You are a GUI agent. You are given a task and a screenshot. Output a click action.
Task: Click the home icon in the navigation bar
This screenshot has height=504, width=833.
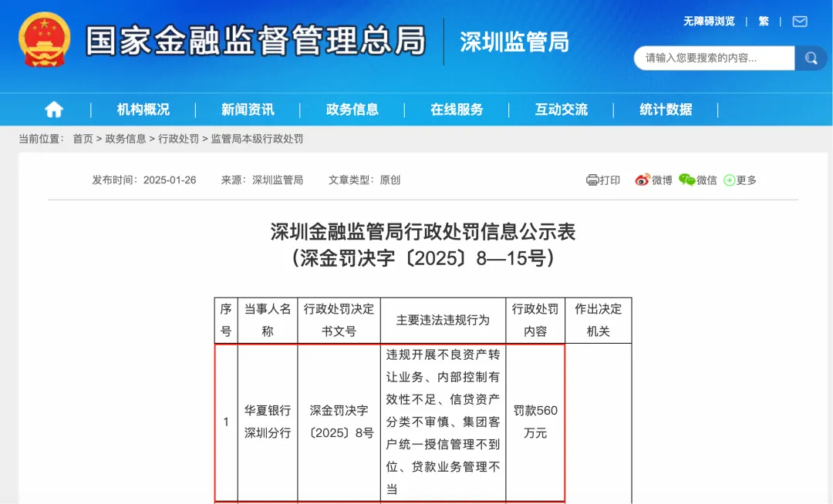[52, 109]
